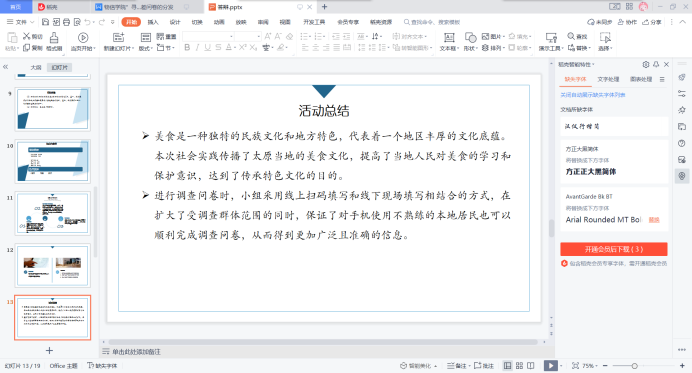The image size is (692, 373).
Task: Click the red 开通会员后下载 button
Action: tap(614, 249)
